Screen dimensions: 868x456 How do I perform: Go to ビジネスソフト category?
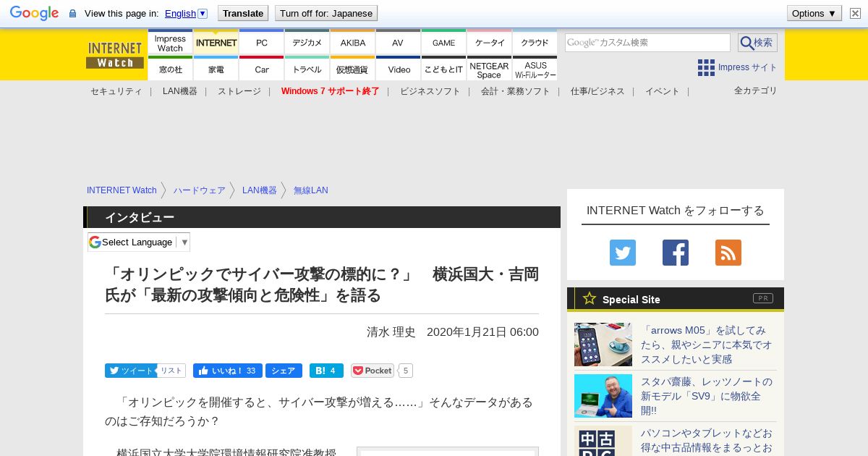point(430,91)
